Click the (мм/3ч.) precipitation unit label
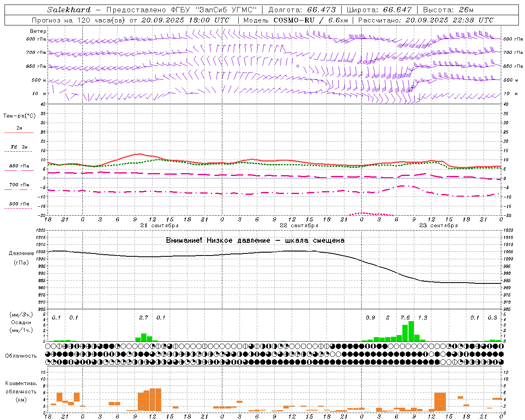 click(21, 315)
